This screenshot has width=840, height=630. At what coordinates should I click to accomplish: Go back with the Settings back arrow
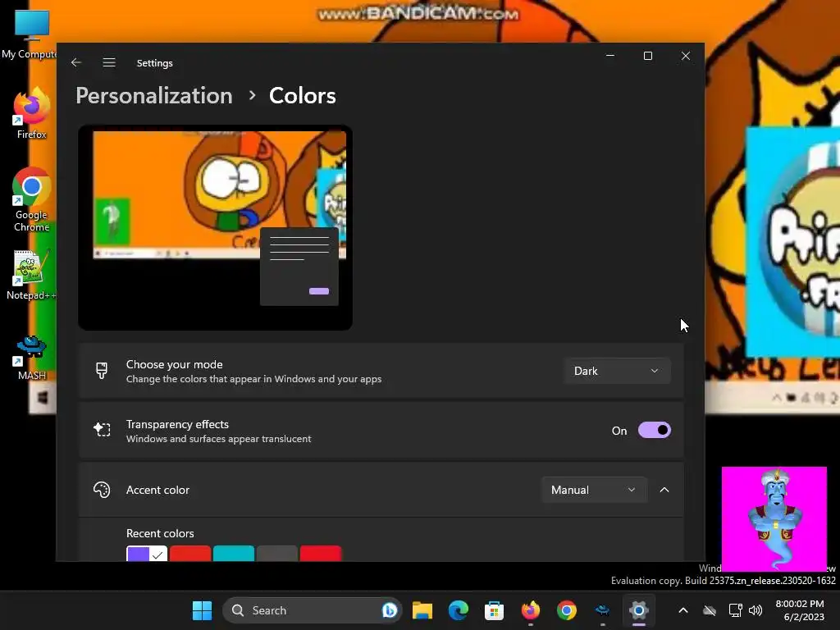76,62
